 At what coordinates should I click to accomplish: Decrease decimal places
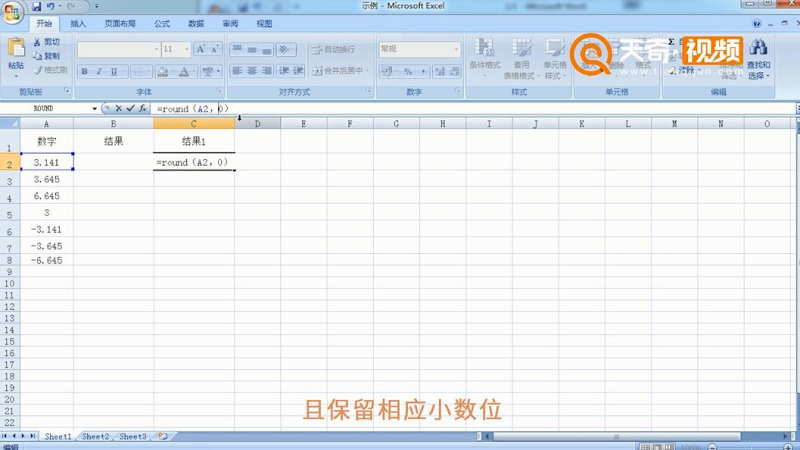tap(454, 71)
